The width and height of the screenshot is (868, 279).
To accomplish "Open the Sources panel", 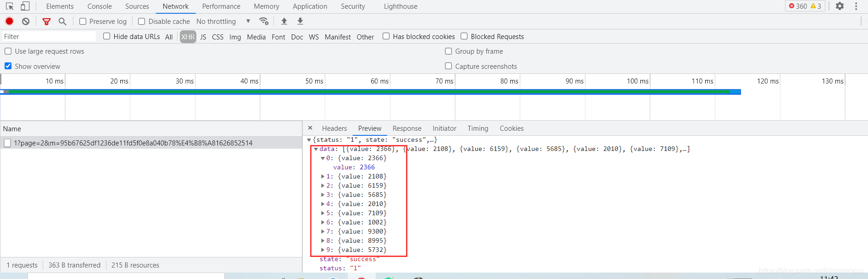I will coord(137,6).
